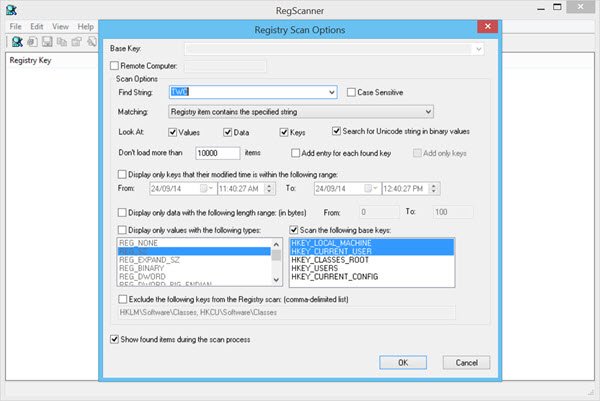This screenshot has height=401, width=600.
Task: Check Display only values with following types
Action: [122, 230]
